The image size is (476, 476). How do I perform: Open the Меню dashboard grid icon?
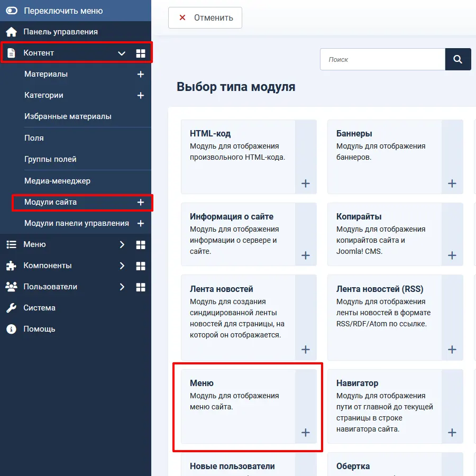(x=141, y=245)
